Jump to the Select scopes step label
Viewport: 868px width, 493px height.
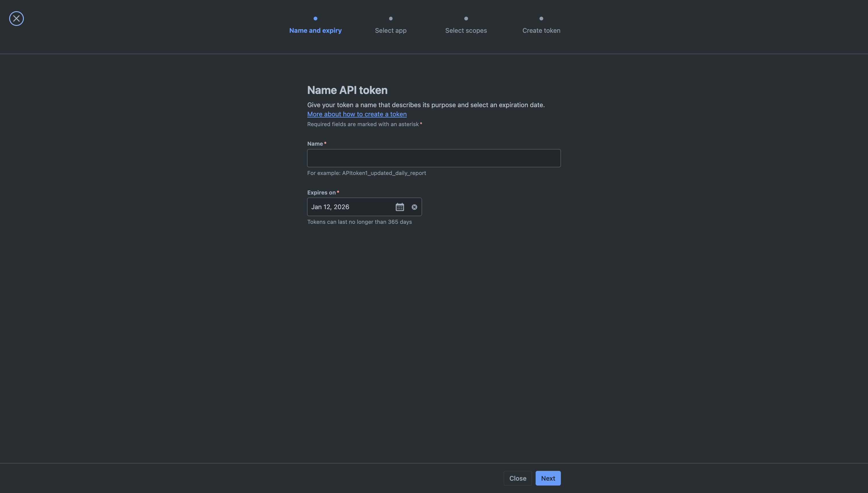pos(466,30)
